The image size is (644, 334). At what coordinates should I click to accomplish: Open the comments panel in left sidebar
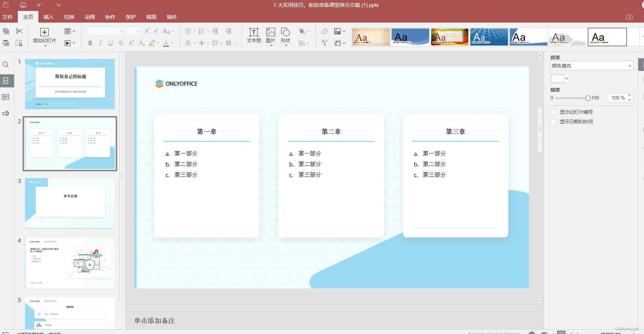click(5, 97)
